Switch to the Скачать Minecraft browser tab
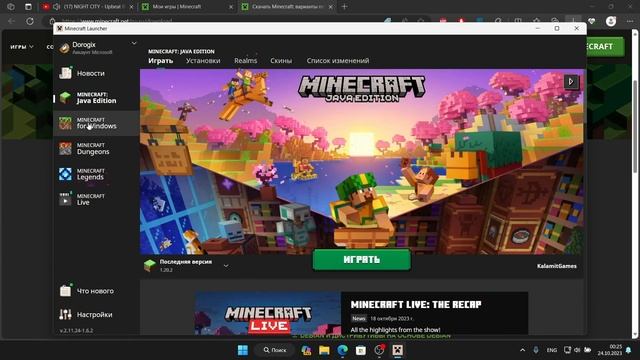 tap(287, 7)
